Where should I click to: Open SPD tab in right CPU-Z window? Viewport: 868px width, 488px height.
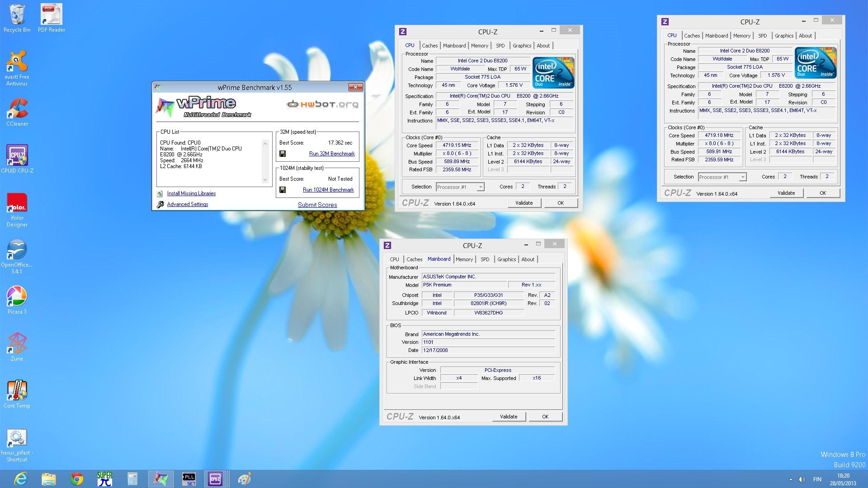pyautogui.click(x=762, y=36)
